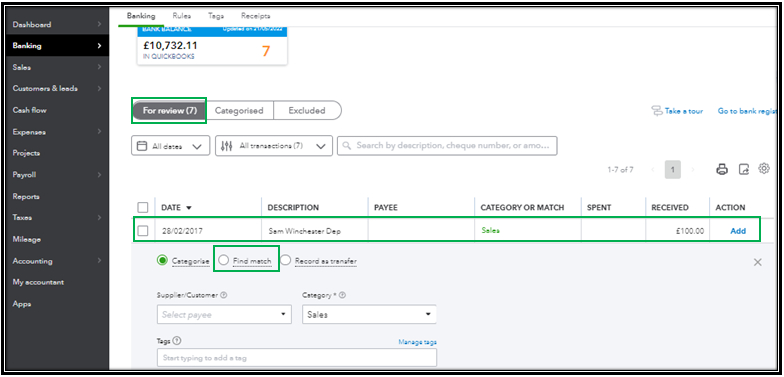The width and height of the screenshot is (784, 377).
Task: Click the tags input field
Action: point(296,358)
